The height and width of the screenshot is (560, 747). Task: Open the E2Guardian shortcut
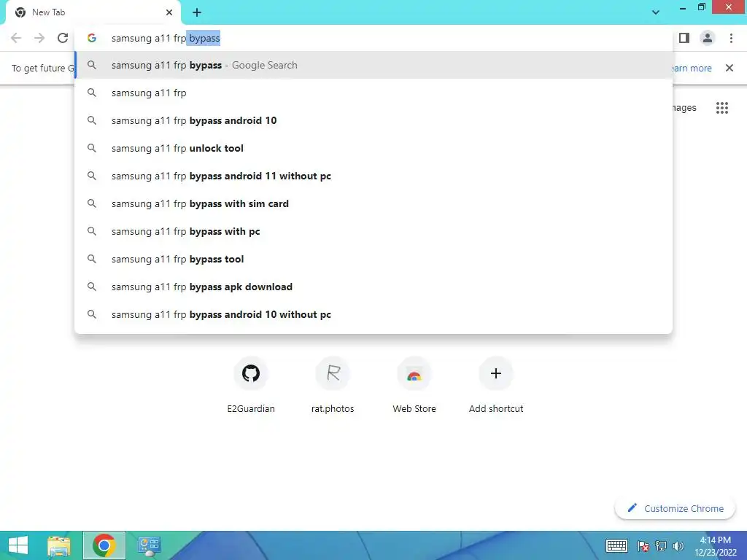tap(251, 385)
